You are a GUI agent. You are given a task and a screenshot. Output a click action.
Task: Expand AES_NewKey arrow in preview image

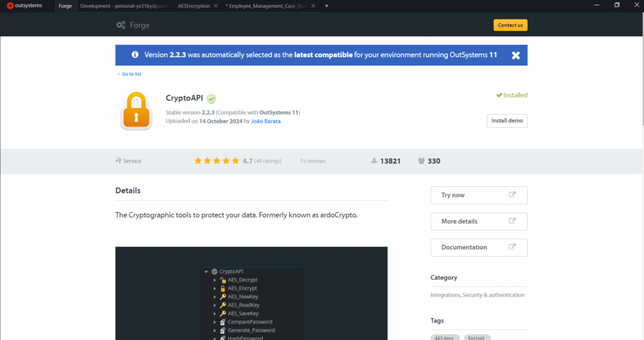pos(214,297)
